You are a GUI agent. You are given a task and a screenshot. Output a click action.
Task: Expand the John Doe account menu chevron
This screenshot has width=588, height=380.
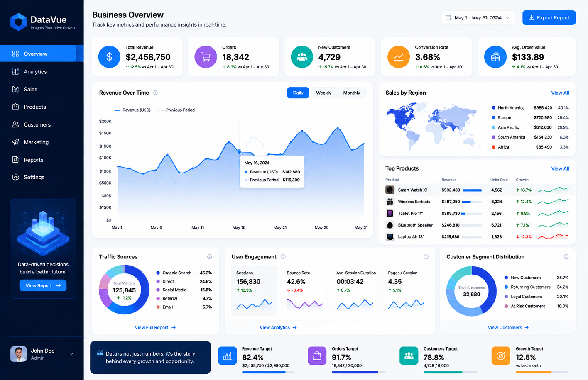pos(71,353)
